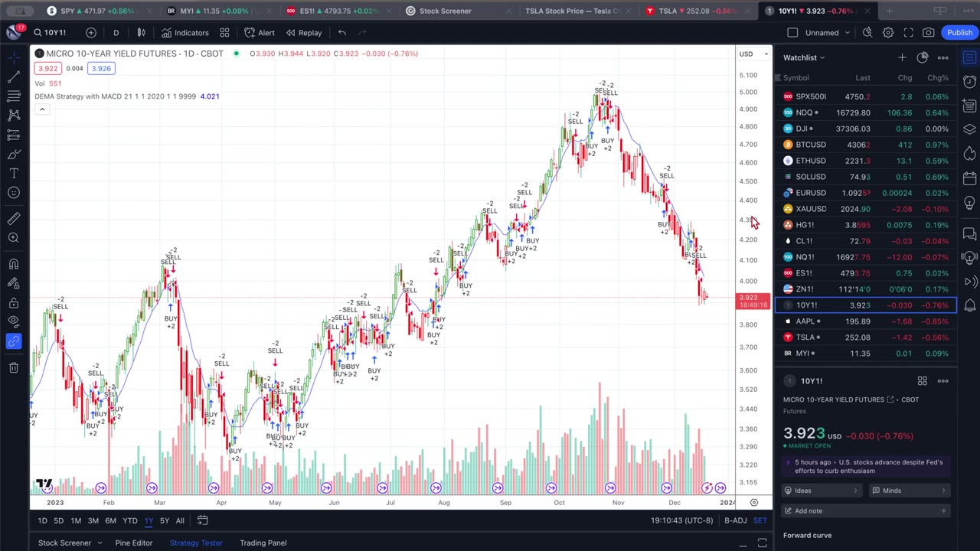Image resolution: width=980 pixels, height=551 pixels.
Task: Open the Watchlist name dropdown
Action: coord(804,57)
